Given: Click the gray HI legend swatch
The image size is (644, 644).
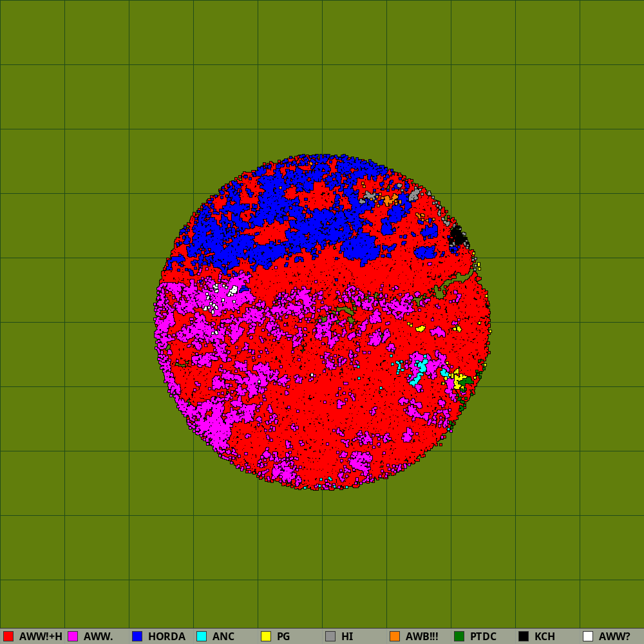Looking at the screenshot, I should point(330,636).
